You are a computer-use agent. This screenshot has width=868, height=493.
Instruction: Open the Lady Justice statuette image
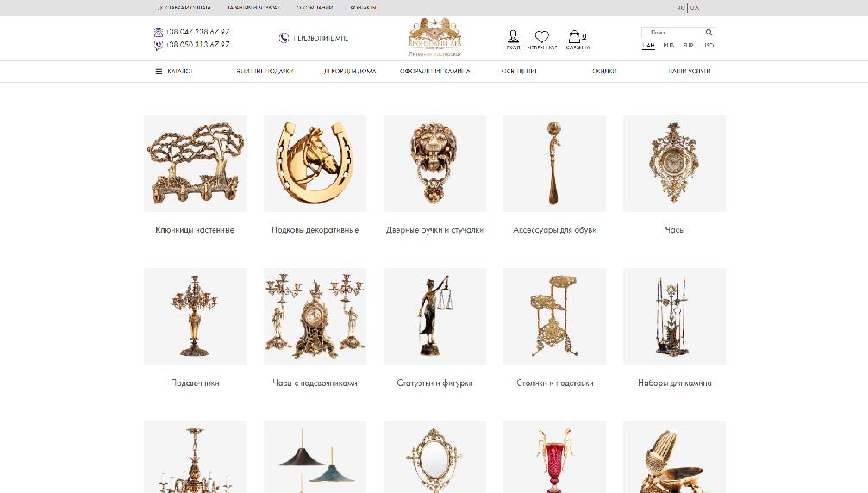(434, 316)
